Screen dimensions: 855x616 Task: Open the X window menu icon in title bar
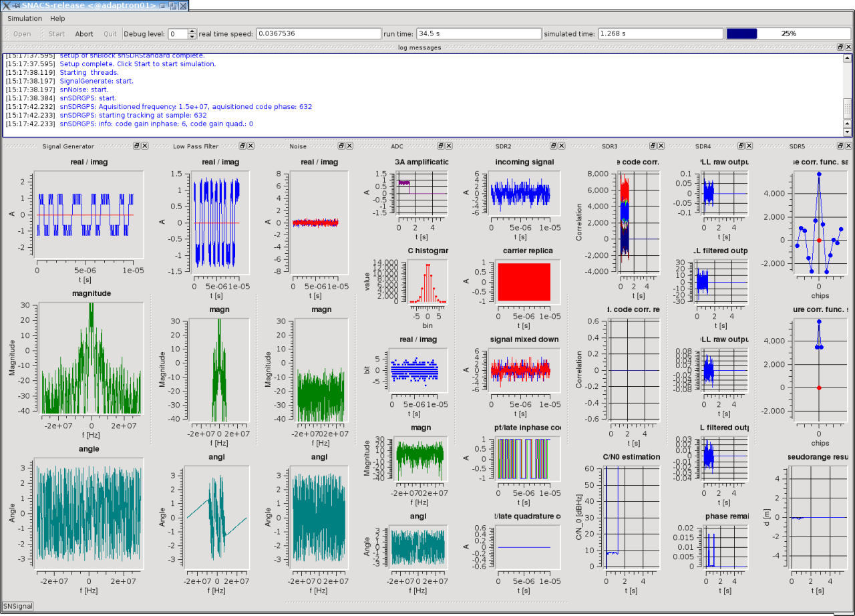pyautogui.click(x=6, y=5)
